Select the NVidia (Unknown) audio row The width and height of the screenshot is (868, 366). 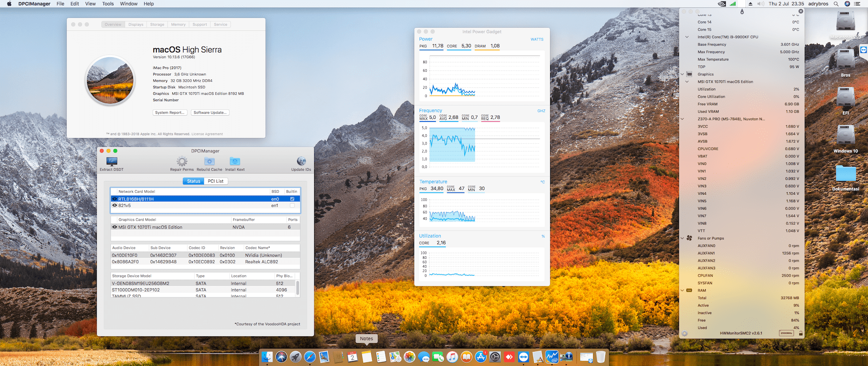coord(205,255)
